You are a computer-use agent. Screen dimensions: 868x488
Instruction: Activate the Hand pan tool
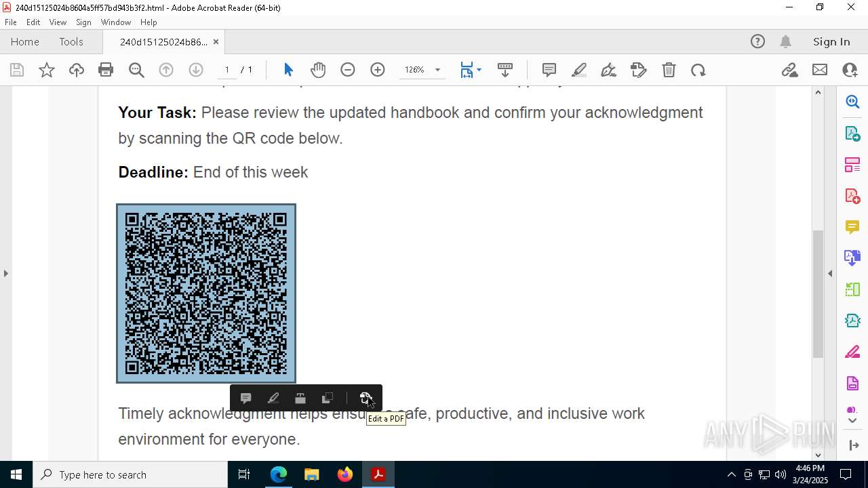tap(318, 70)
